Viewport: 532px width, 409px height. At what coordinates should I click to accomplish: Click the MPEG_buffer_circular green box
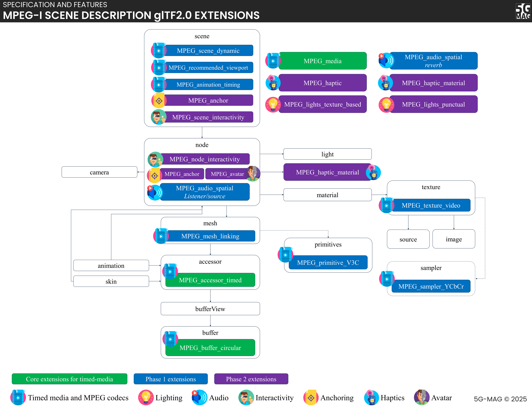[210, 348]
